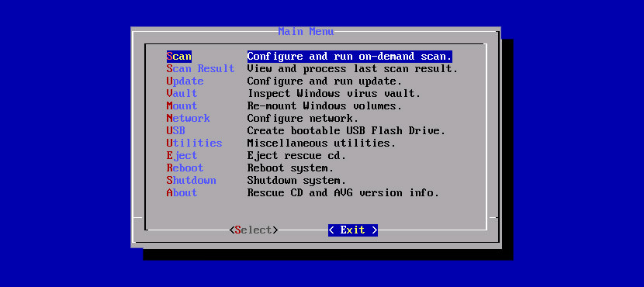
Task: Click 'Miscellaneous utilities.' description
Action: tap(321, 143)
